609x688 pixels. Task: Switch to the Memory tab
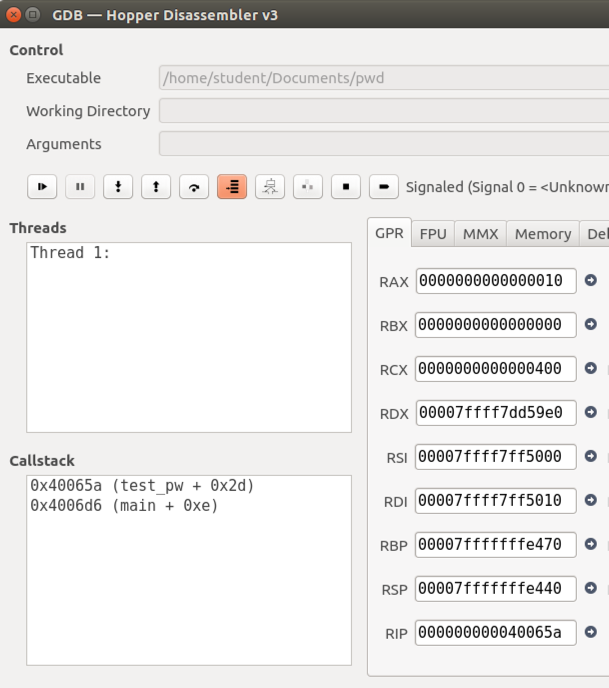(543, 234)
